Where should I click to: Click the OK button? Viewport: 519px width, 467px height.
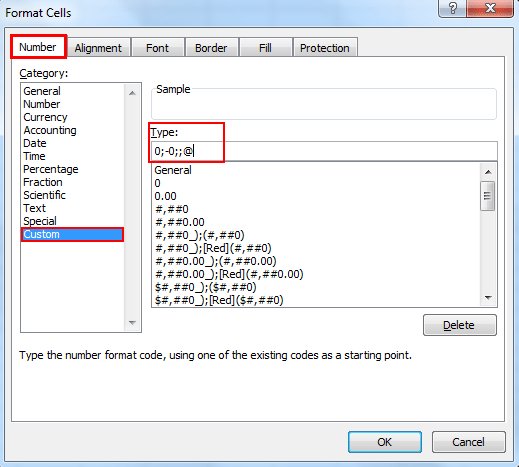coord(385,442)
